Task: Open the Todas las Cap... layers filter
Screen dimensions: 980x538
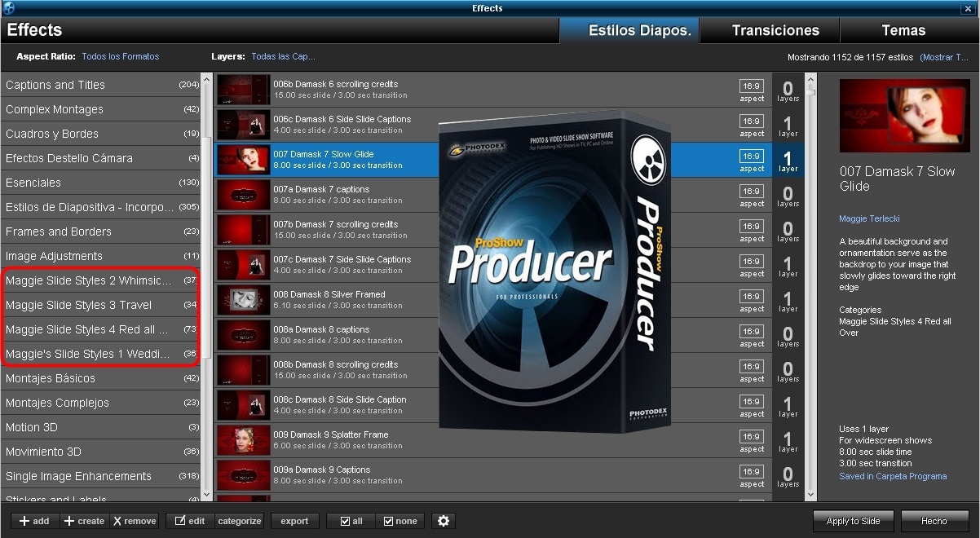Action: pyautogui.click(x=283, y=56)
